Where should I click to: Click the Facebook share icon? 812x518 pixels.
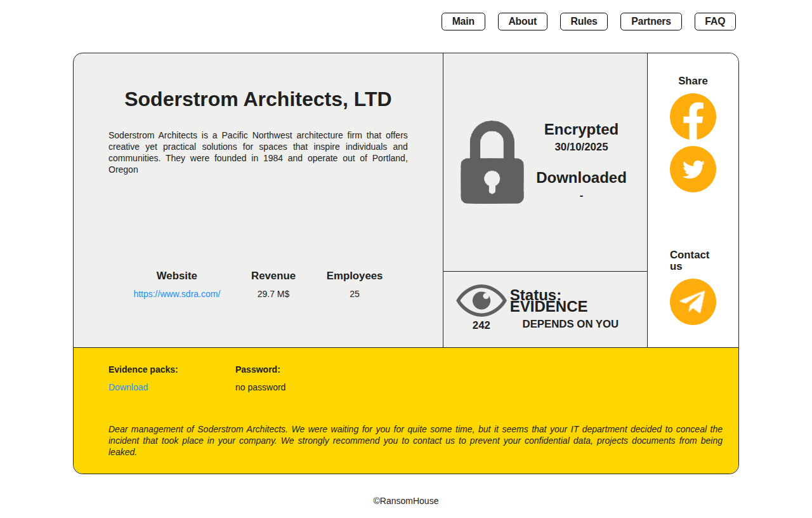[x=693, y=117]
